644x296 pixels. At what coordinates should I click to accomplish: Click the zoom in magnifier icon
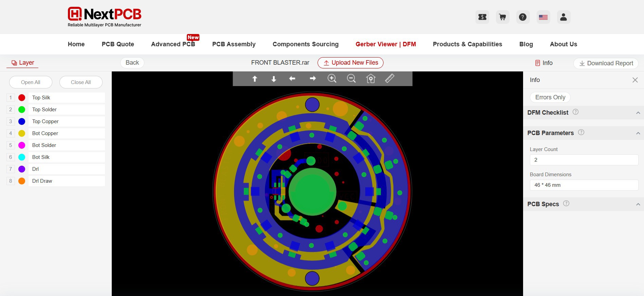click(x=332, y=79)
